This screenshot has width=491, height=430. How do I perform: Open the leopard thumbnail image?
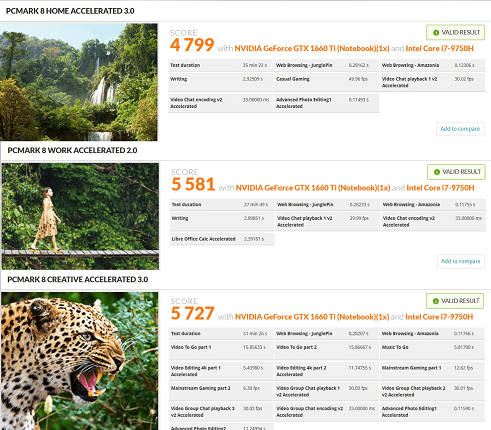[80, 361]
